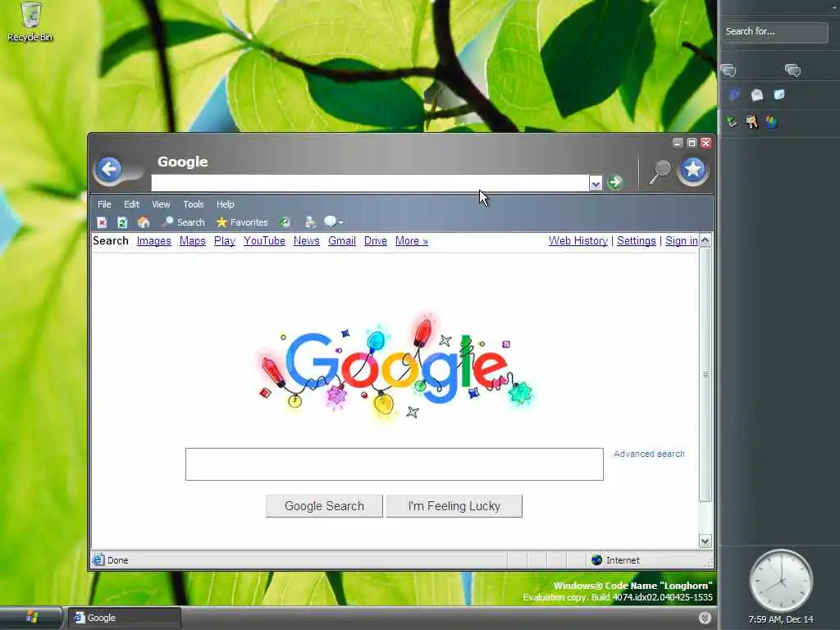The image size is (840, 630).
Task: Click the sidebar Search for... field
Action: tap(775, 32)
